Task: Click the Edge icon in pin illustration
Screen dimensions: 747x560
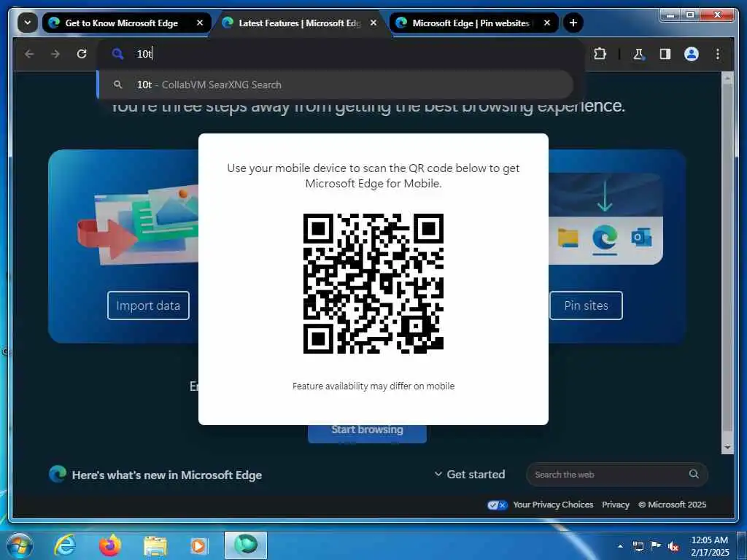Action: tap(605, 237)
